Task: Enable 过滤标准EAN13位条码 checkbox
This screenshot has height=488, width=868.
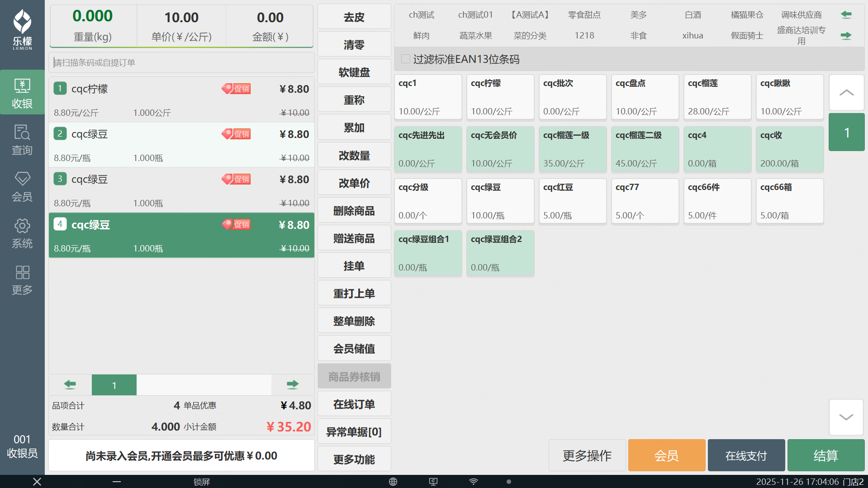Action: click(x=406, y=59)
